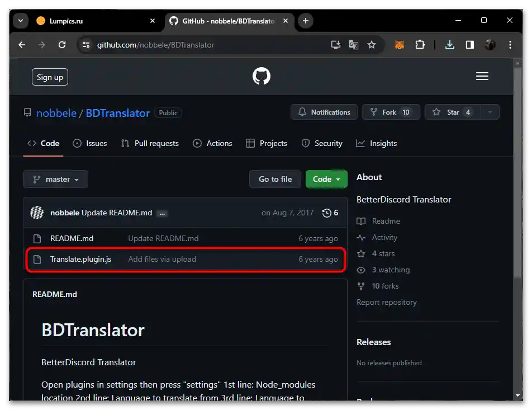Click the translate page icon

[x=354, y=45]
